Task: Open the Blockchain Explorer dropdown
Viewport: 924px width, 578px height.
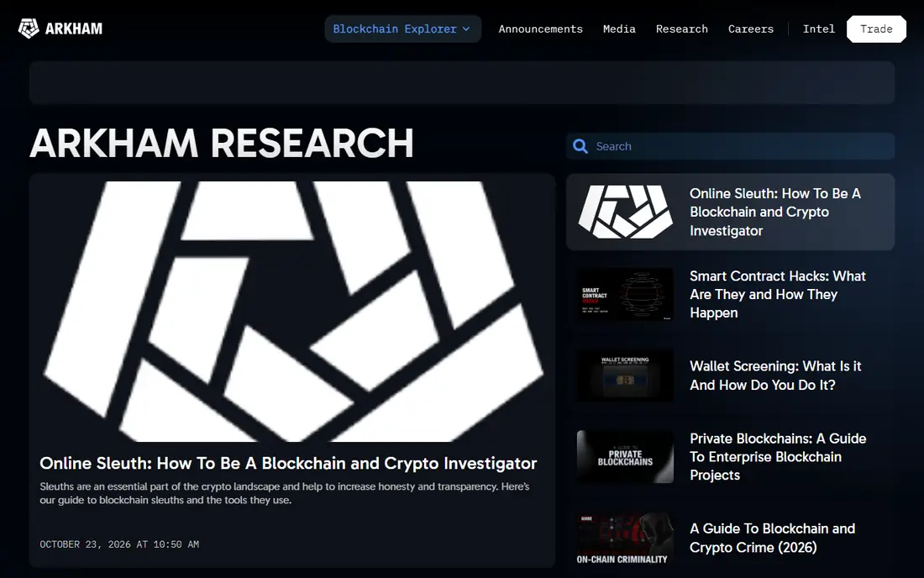Action: point(402,29)
